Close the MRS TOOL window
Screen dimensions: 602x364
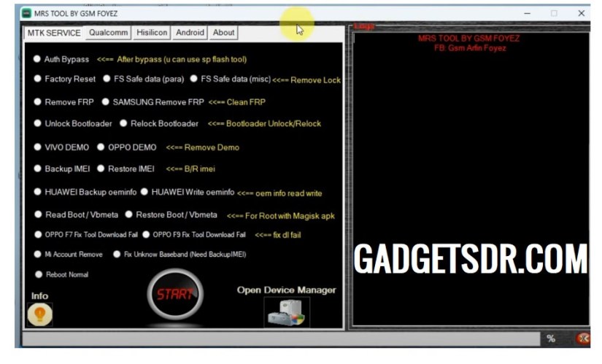pyautogui.click(x=582, y=13)
